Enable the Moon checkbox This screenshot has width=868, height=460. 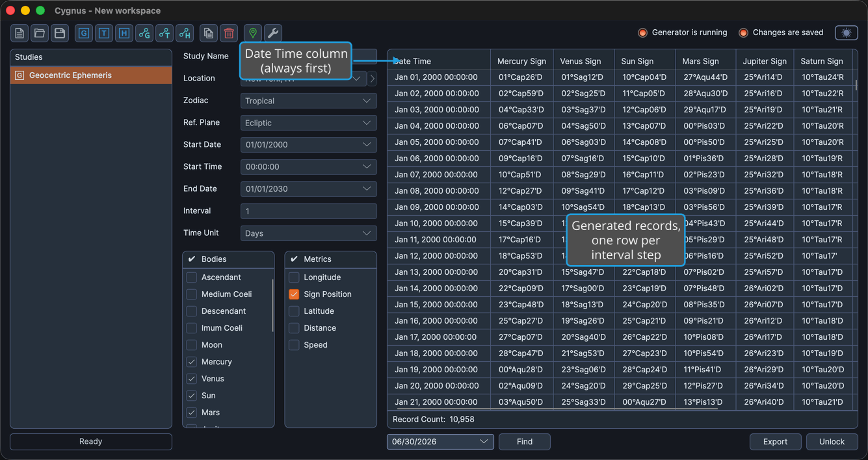point(192,345)
